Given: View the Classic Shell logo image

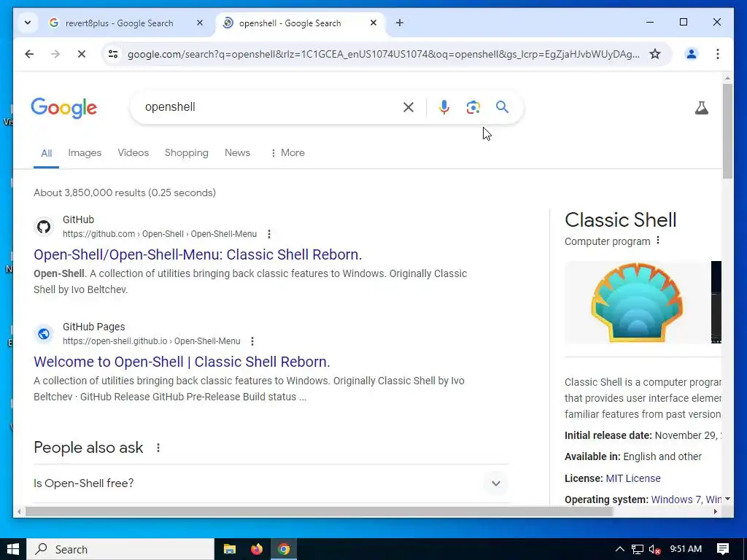Looking at the screenshot, I should 637,303.
